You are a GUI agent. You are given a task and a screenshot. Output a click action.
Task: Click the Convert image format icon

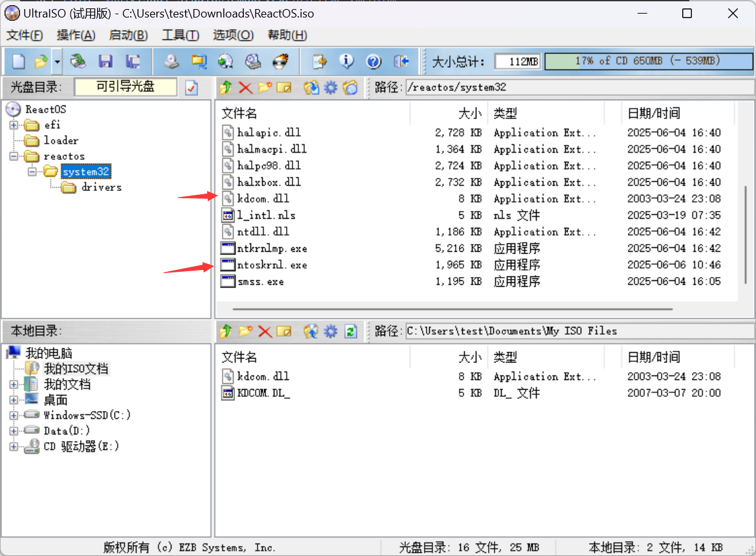199,61
